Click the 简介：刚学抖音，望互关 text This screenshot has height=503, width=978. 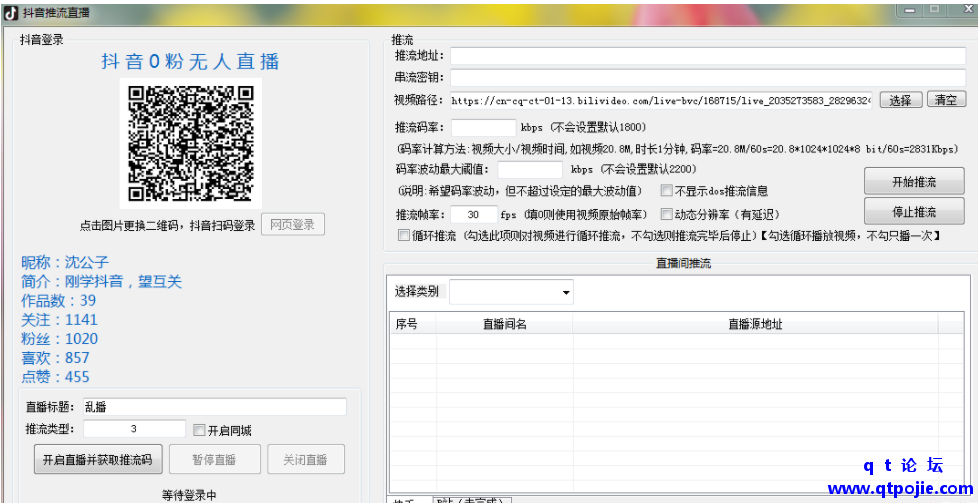(102, 281)
